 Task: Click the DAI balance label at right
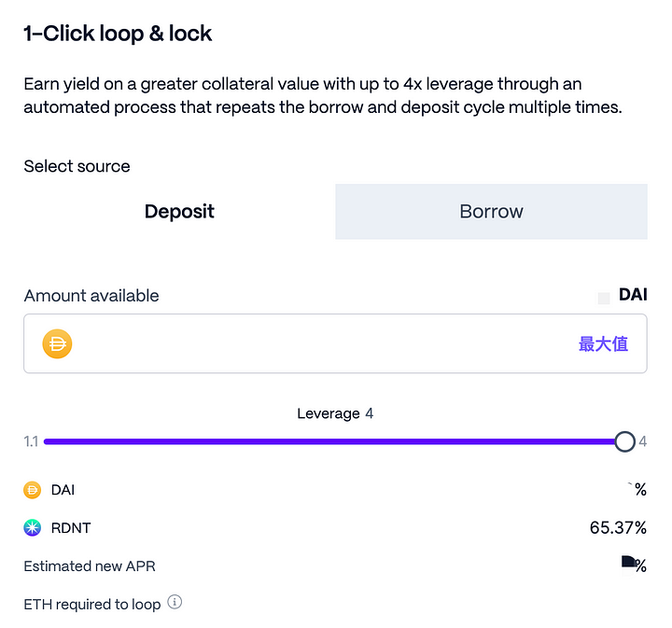click(x=633, y=295)
